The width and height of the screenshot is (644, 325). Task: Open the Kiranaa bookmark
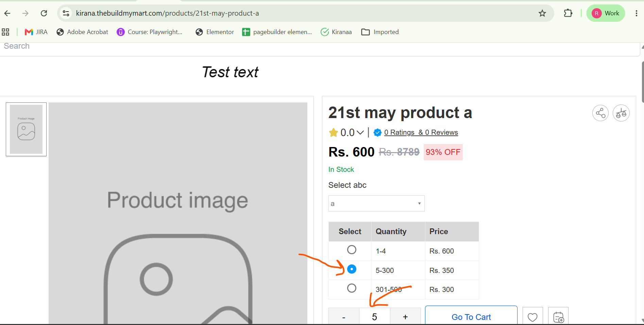point(336,32)
